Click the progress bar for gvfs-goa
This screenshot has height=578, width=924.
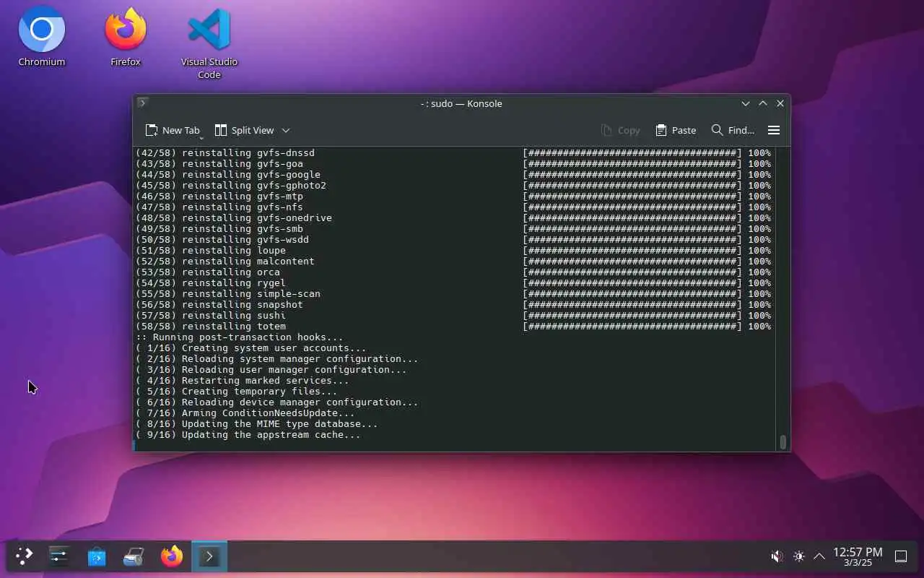coord(632,164)
